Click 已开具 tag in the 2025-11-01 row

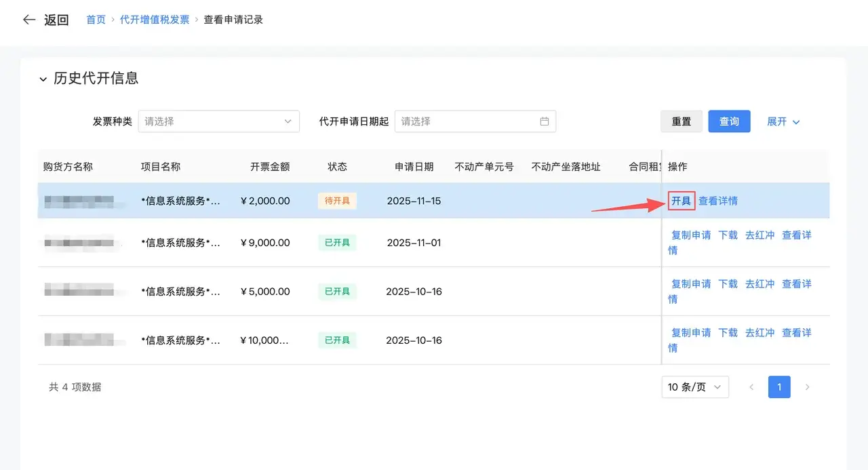[337, 243]
